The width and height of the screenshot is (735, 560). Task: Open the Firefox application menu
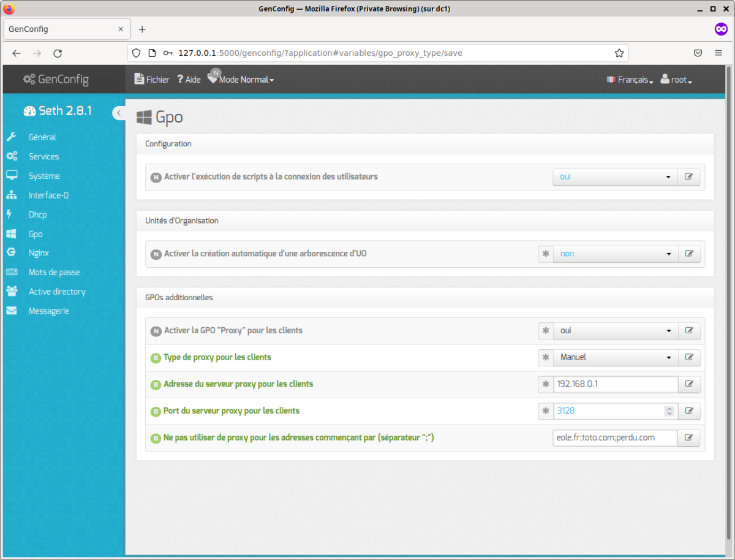click(x=718, y=53)
